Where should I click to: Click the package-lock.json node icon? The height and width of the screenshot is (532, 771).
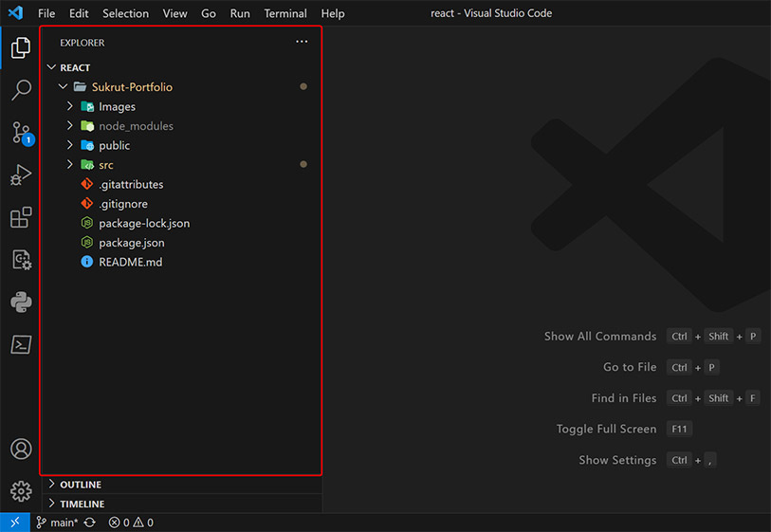[x=87, y=223]
